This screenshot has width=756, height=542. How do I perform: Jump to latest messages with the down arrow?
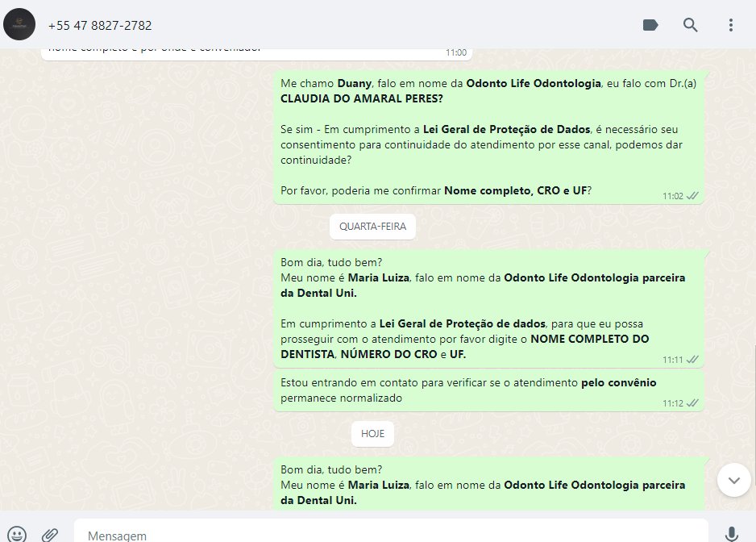click(x=733, y=480)
